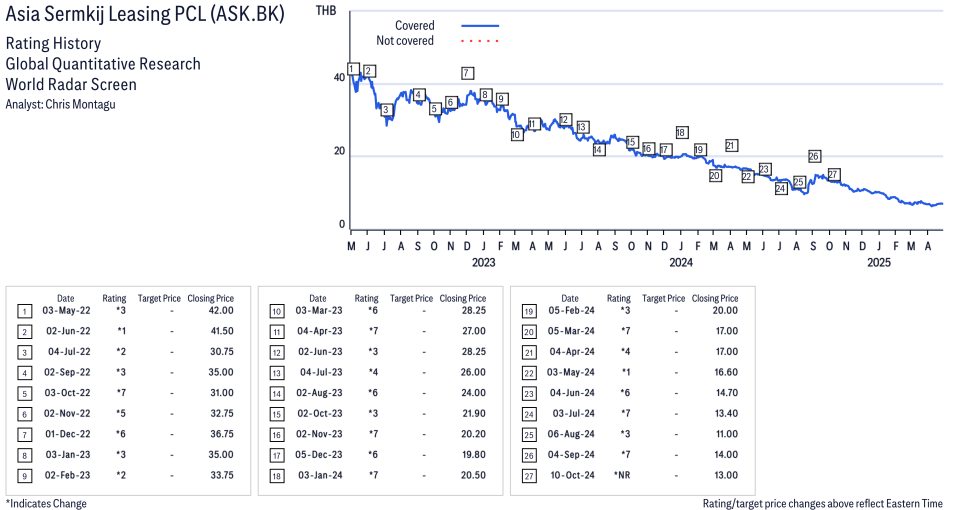This screenshot has height=510, width=954.
Task: Click chart marker 14 on the chart
Action: click(x=599, y=149)
